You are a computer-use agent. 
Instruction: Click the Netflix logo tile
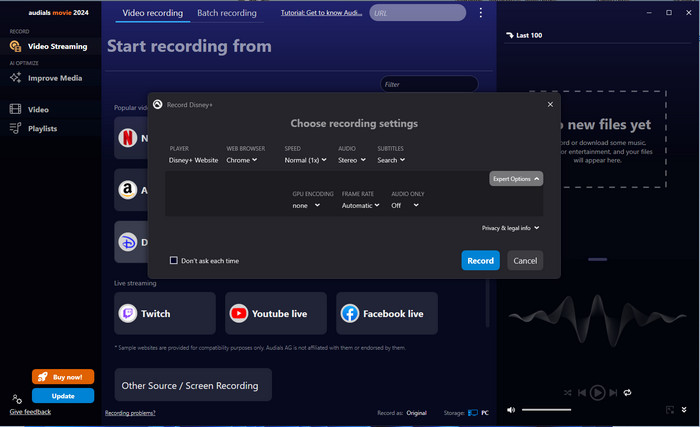click(128, 138)
